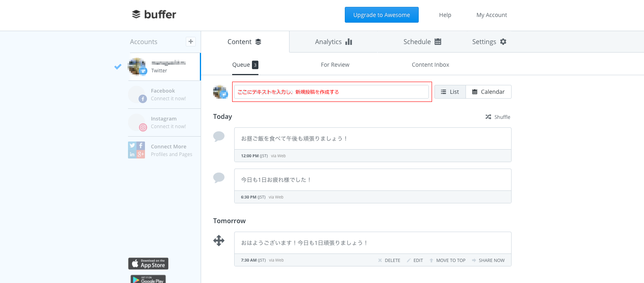The image size is (644, 283).
Task: Click the Shuffle arrows icon
Action: (x=488, y=117)
